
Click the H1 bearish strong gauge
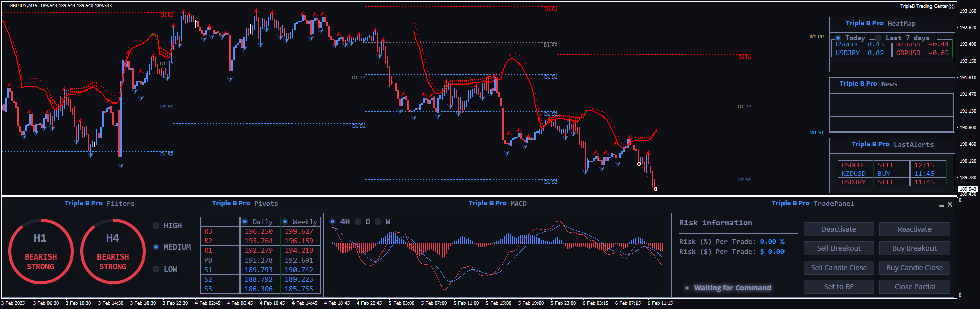(40, 251)
